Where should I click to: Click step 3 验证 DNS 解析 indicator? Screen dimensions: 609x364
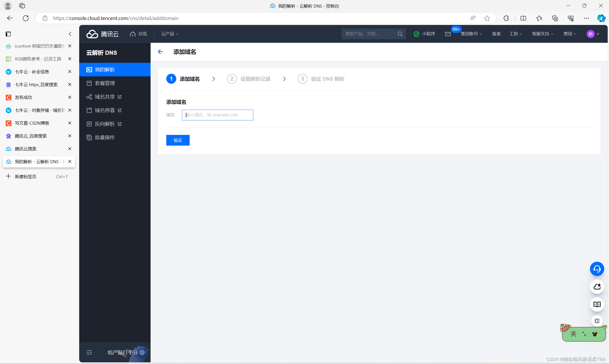pos(321,79)
